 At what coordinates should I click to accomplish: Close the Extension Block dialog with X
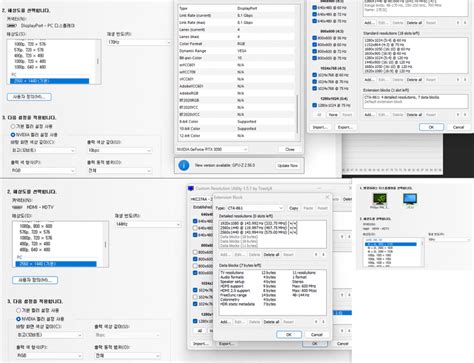[x=327, y=197]
